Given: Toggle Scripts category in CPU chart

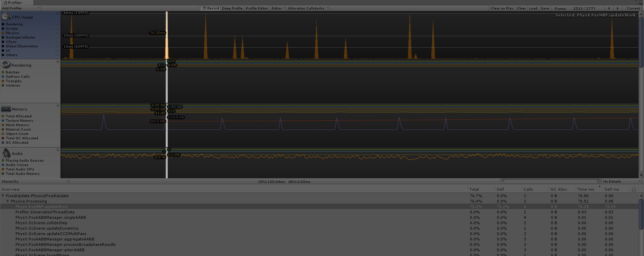Looking at the screenshot, I should click(3, 28).
